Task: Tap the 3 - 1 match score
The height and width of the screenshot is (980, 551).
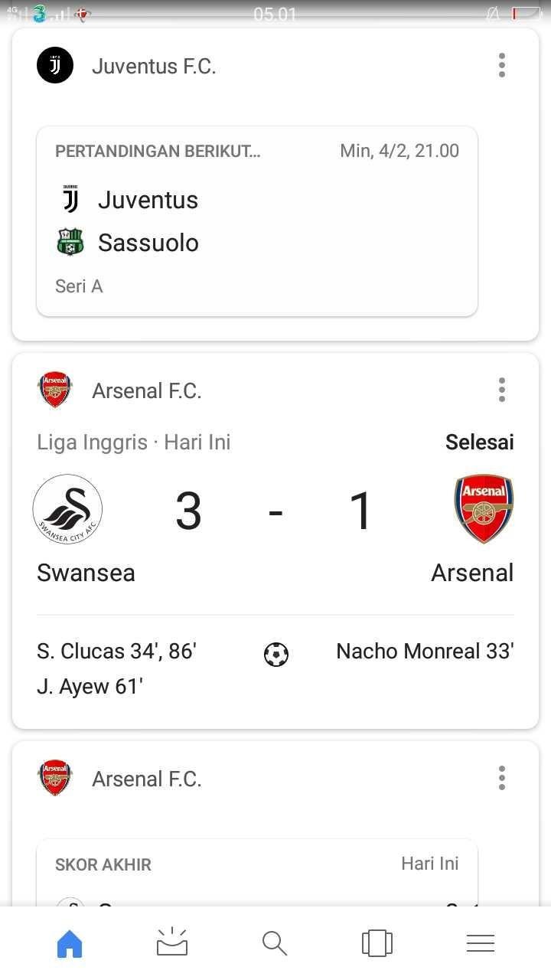Action: click(274, 511)
